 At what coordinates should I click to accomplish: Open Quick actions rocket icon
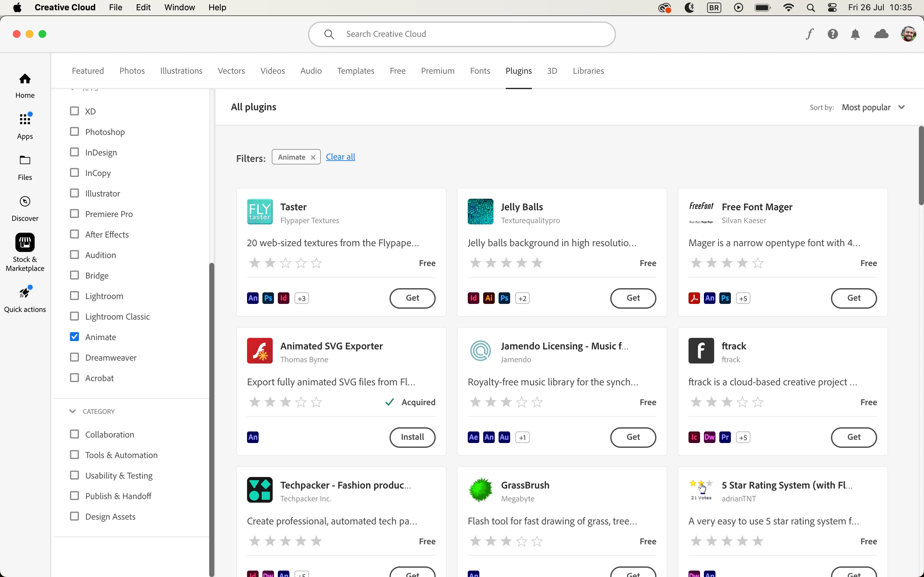(25, 293)
